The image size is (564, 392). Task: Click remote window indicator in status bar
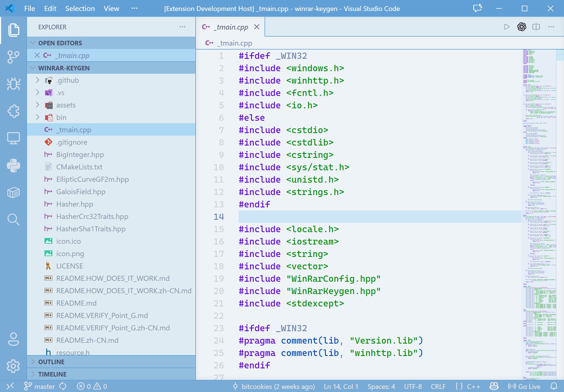click(x=10, y=386)
